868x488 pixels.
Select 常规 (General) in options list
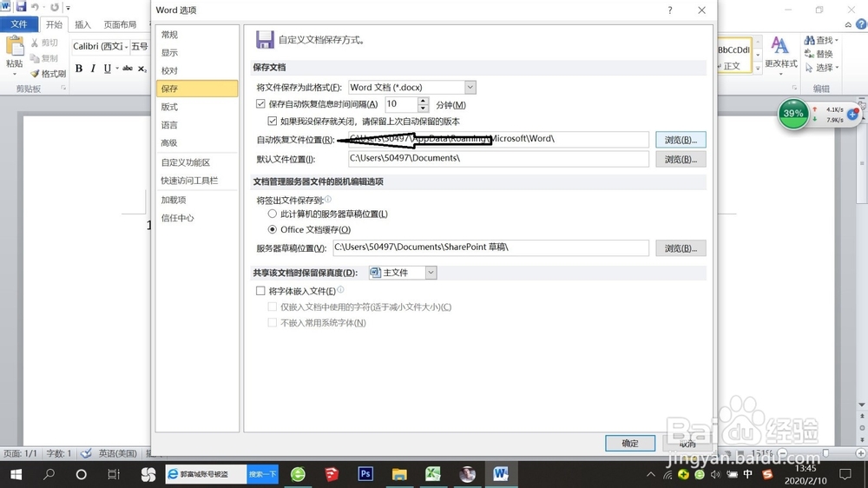[x=197, y=35]
